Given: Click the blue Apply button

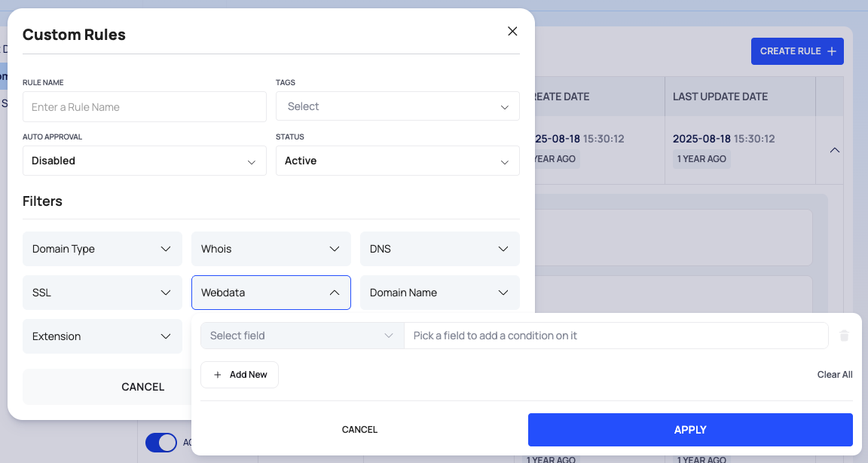Looking at the screenshot, I should click(690, 430).
